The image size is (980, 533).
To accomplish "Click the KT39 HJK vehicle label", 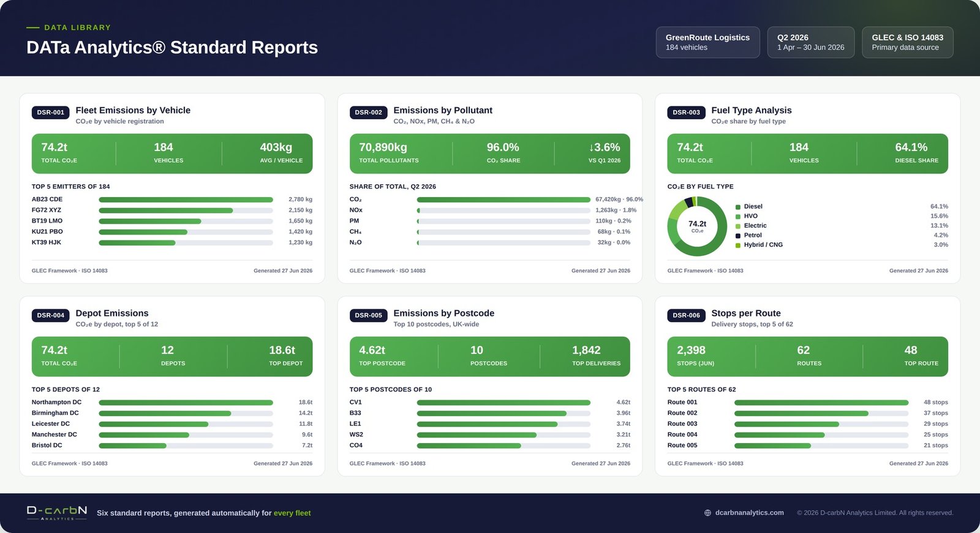I will point(47,243).
